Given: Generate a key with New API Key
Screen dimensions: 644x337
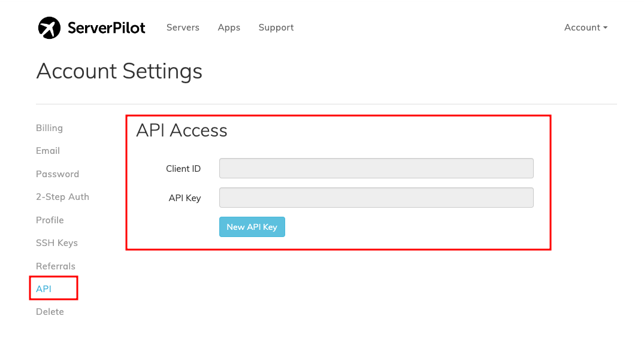Looking at the screenshot, I should point(252,227).
